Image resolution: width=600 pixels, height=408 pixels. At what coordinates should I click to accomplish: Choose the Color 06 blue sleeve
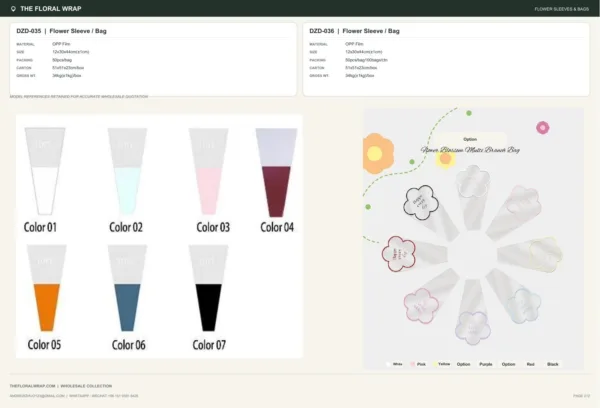pos(127,288)
